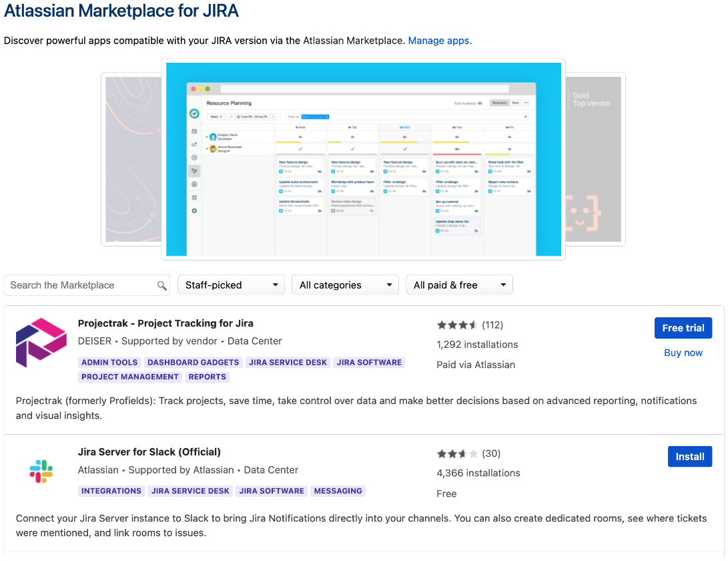
Task: Click the Gold Top Vendor carousel panel
Action: click(x=594, y=159)
